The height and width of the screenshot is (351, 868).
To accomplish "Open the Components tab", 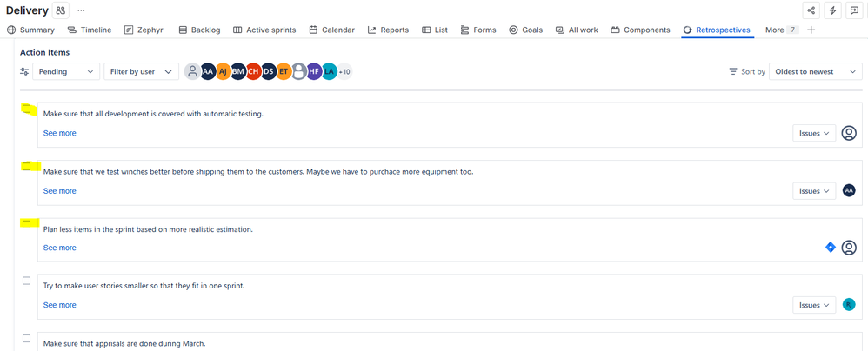I will [x=640, y=30].
